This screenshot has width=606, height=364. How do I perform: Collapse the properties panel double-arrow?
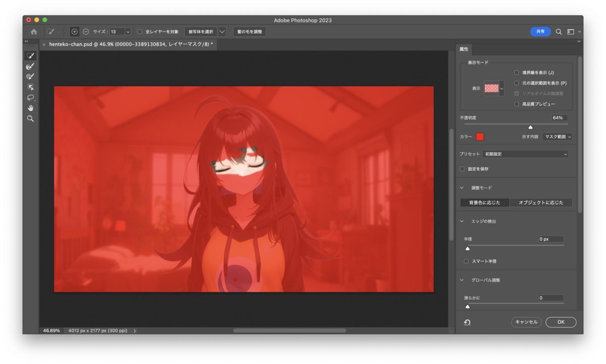[579, 41]
